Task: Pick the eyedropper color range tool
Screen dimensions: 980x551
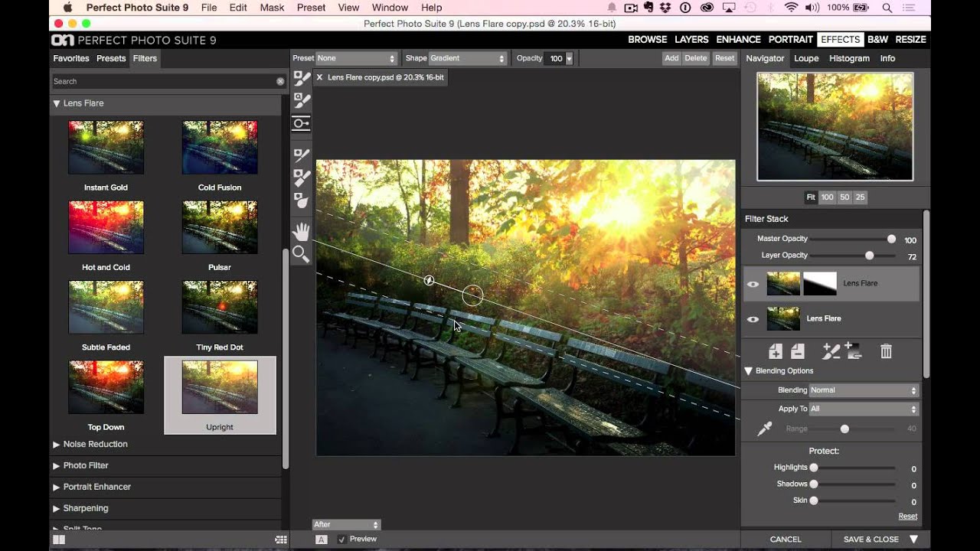Action: (764, 429)
